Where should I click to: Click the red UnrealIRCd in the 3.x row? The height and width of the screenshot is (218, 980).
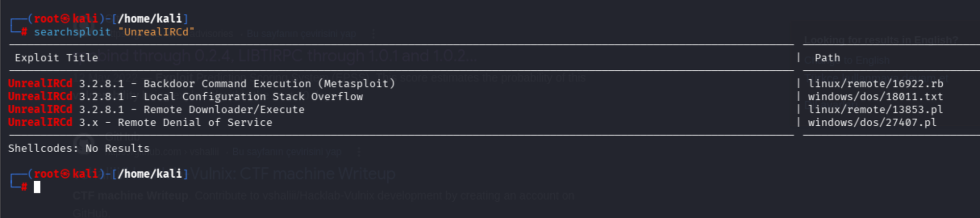tap(40, 122)
